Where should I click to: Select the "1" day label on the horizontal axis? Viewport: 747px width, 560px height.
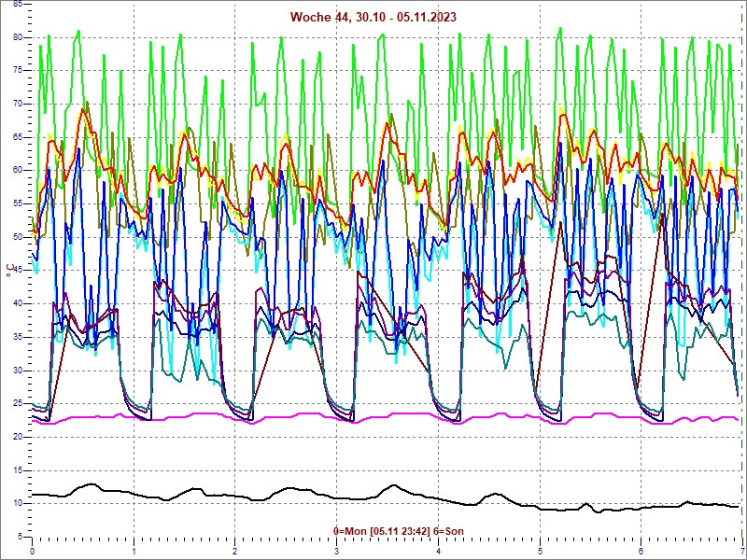134,552
